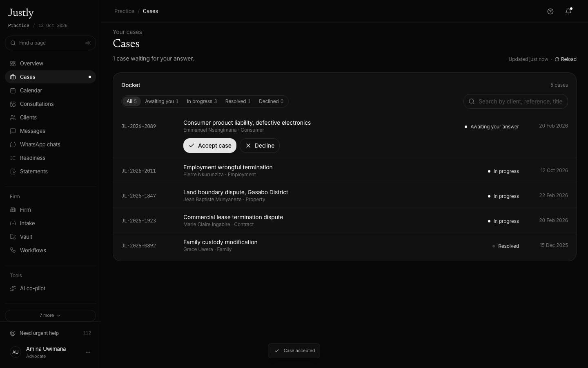Click the Firm building icon
Viewport: 588px width, 368px height.
13,210
